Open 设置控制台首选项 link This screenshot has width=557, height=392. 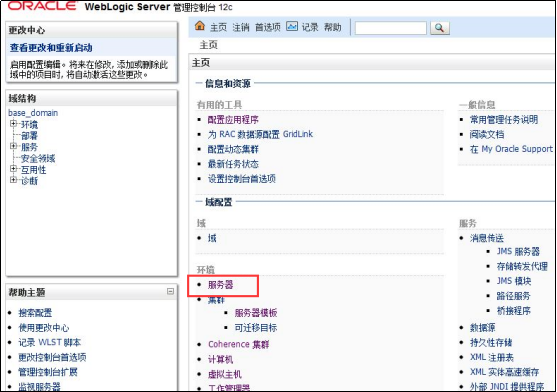(242, 179)
